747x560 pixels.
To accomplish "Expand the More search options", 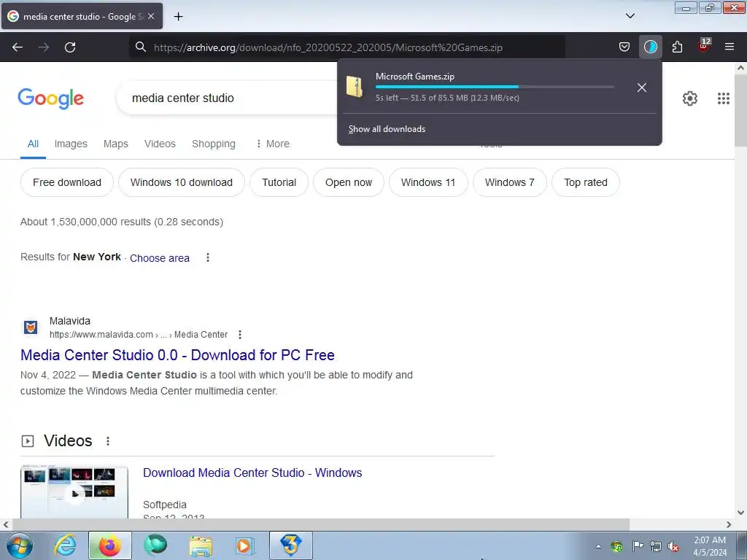I will (273, 144).
